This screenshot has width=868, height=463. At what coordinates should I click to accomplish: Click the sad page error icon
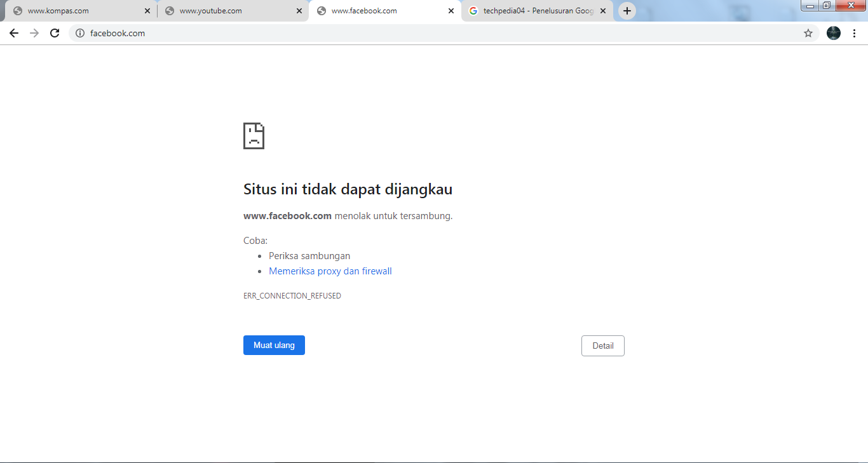pyautogui.click(x=254, y=136)
